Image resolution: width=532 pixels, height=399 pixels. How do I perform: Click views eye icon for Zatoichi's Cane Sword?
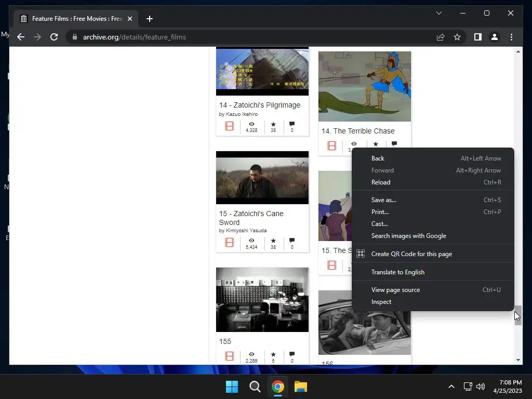click(251, 241)
